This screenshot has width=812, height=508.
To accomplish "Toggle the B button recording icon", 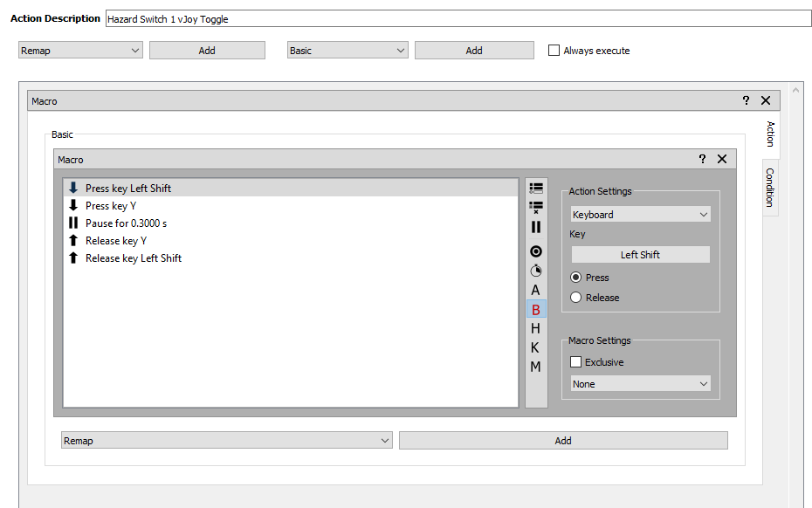I will (536, 310).
